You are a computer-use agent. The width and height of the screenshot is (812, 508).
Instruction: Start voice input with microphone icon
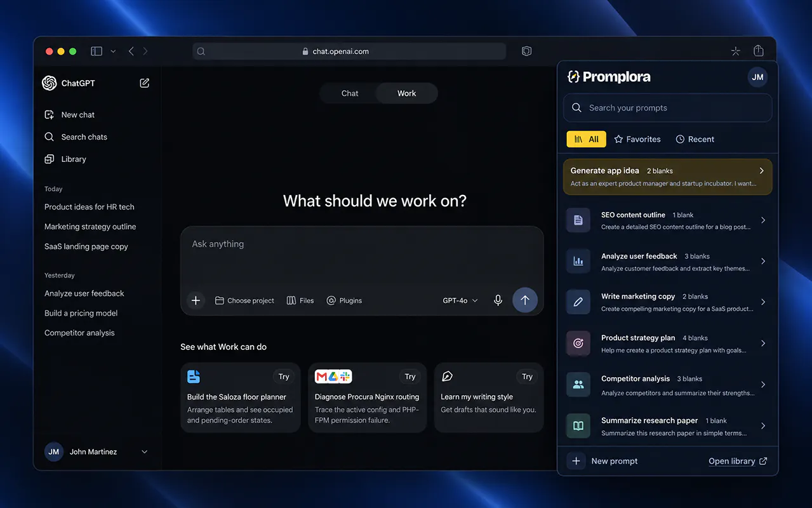tap(498, 300)
